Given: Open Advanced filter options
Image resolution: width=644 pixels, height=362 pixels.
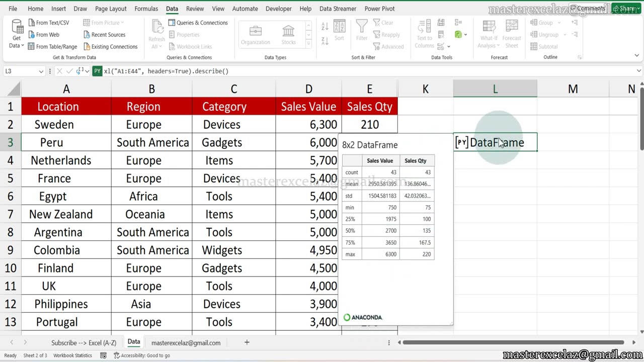Looking at the screenshot, I should point(388,47).
